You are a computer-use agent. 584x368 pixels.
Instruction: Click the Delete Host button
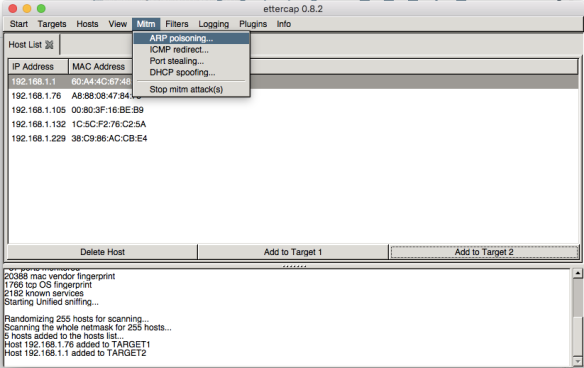pyautogui.click(x=102, y=252)
